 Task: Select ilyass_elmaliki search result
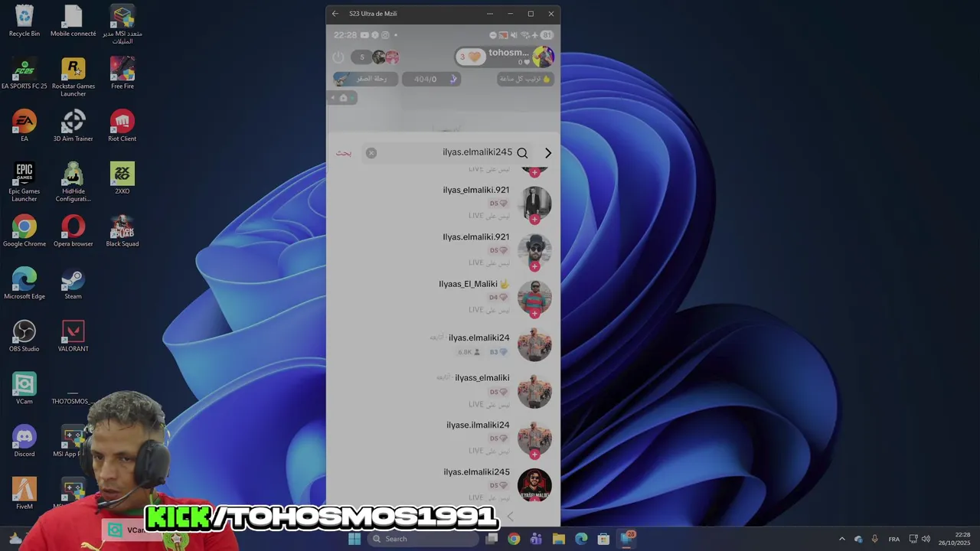[444, 390]
